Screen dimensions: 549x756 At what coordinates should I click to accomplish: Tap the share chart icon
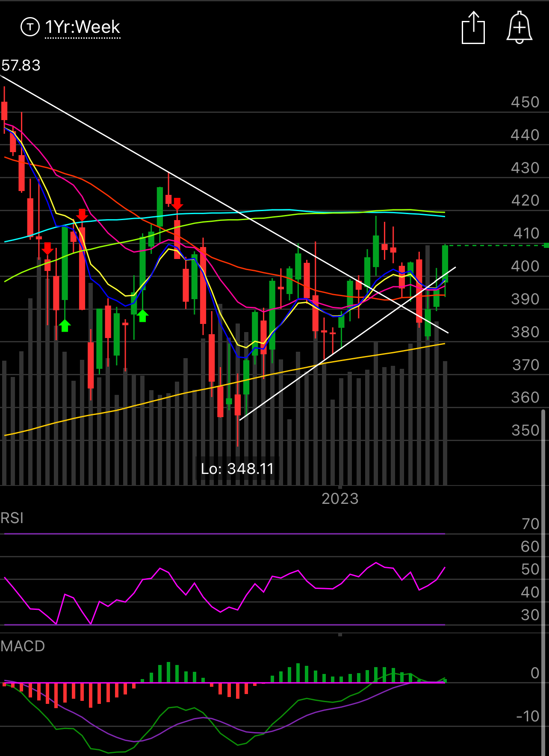point(473,28)
